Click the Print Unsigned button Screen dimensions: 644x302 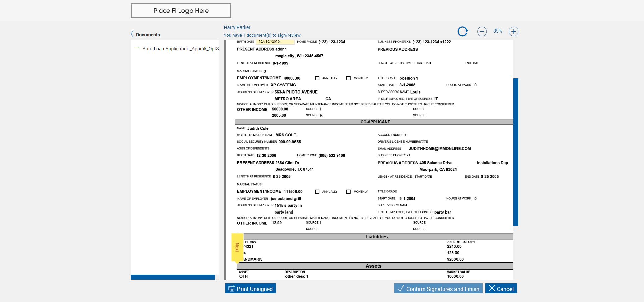(251, 289)
